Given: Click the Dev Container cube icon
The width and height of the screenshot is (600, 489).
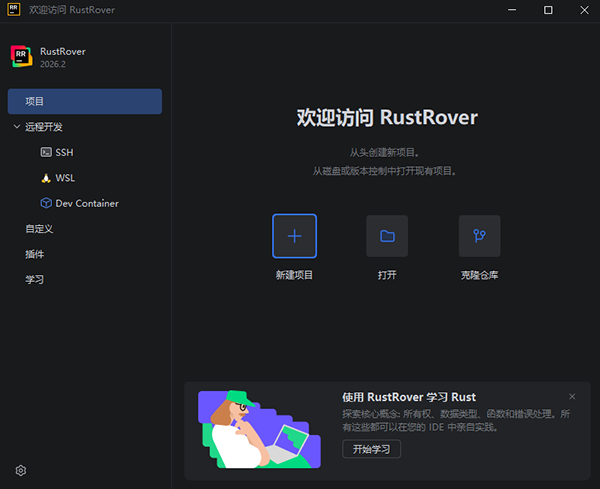Looking at the screenshot, I should click(46, 203).
